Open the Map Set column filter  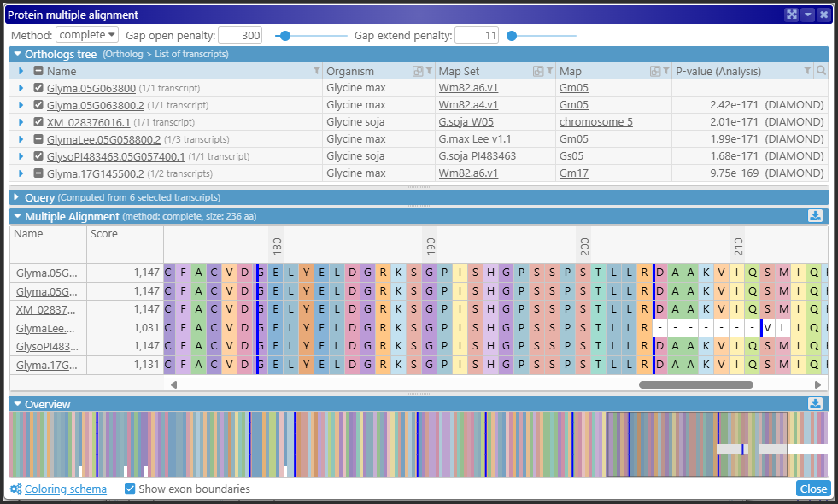point(550,71)
